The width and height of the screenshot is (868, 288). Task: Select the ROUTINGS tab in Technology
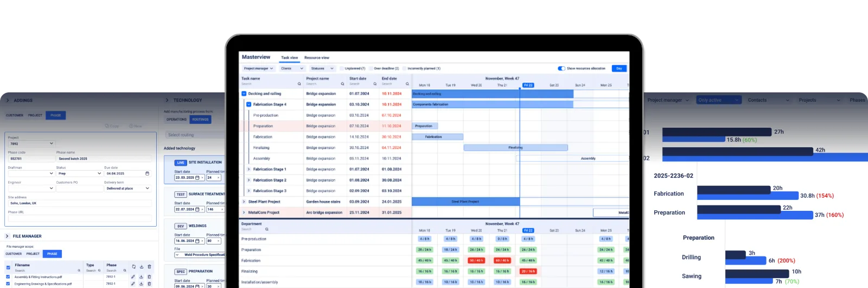(200, 120)
